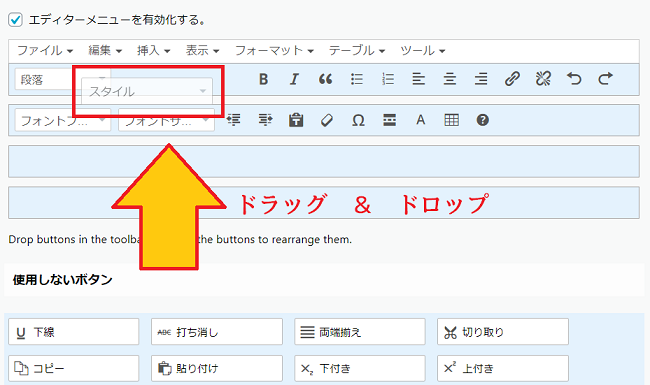Click the Undo icon
This screenshot has height=385, width=650.
tap(574, 79)
